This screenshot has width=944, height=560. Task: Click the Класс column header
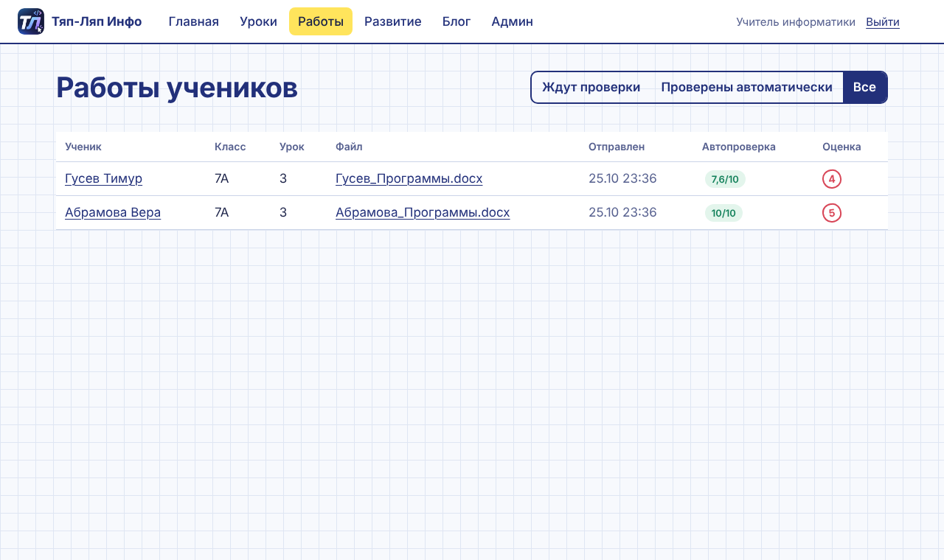[x=230, y=147]
